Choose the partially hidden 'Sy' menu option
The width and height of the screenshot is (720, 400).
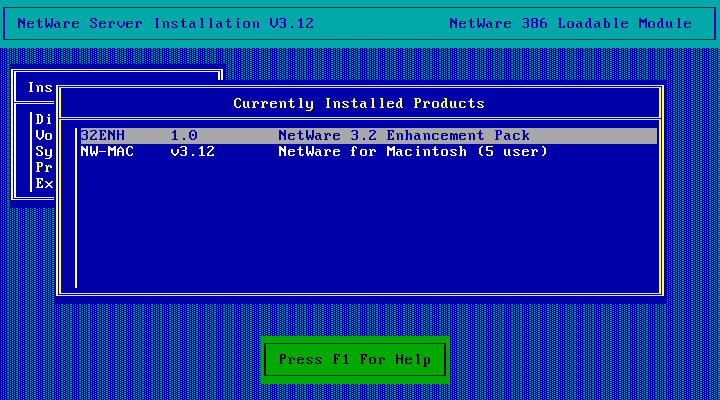click(x=44, y=152)
